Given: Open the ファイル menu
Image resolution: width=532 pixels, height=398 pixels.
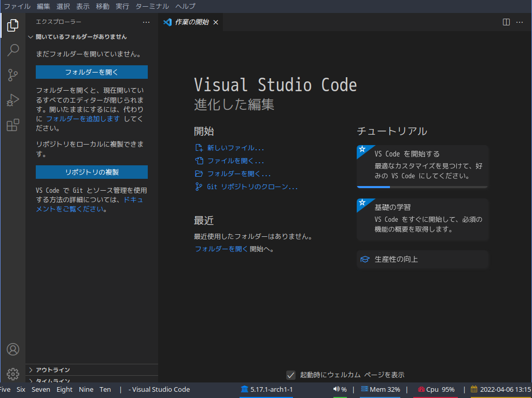Looking at the screenshot, I should coord(17,6).
